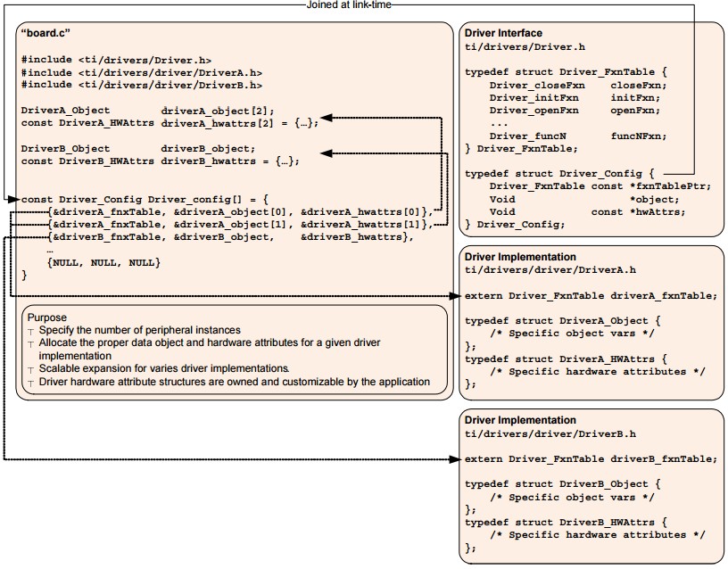Select the line including driver/DriverA.h
Screen dimensions: 728x569
[142, 73]
